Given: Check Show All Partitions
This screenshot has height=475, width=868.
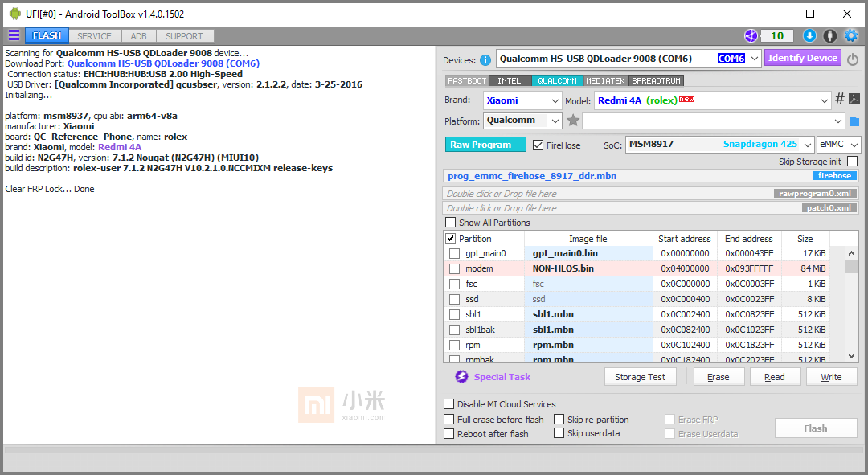Looking at the screenshot, I should tap(451, 222).
